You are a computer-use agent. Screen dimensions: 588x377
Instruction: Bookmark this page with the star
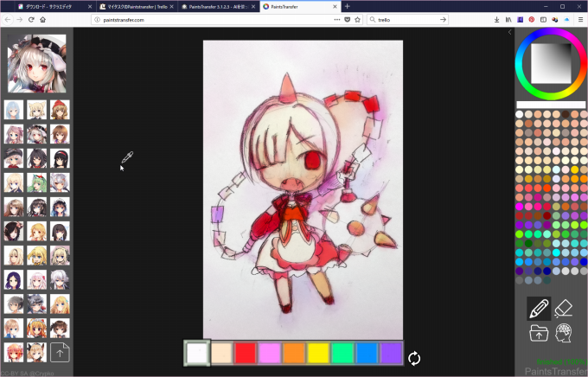pos(357,20)
